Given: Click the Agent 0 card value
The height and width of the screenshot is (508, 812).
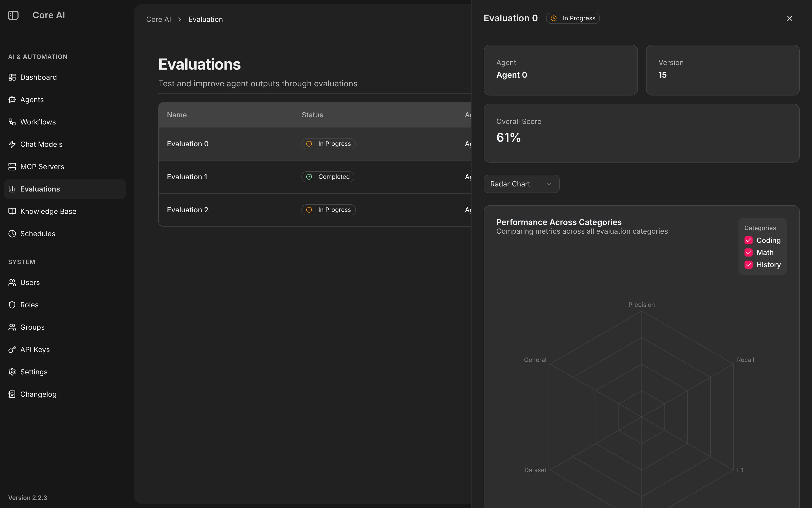Looking at the screenshot, I should click(x=512, y=75).
